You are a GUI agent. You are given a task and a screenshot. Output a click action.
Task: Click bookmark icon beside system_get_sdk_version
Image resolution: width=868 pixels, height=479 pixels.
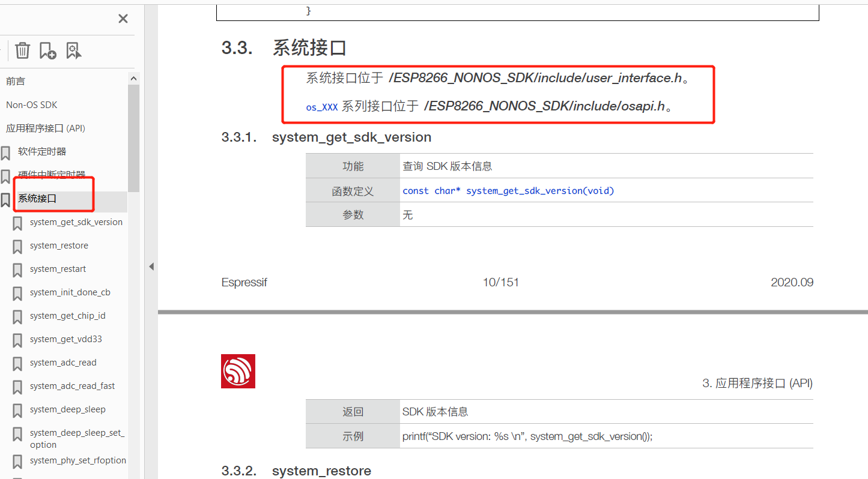tap(17, 223)
